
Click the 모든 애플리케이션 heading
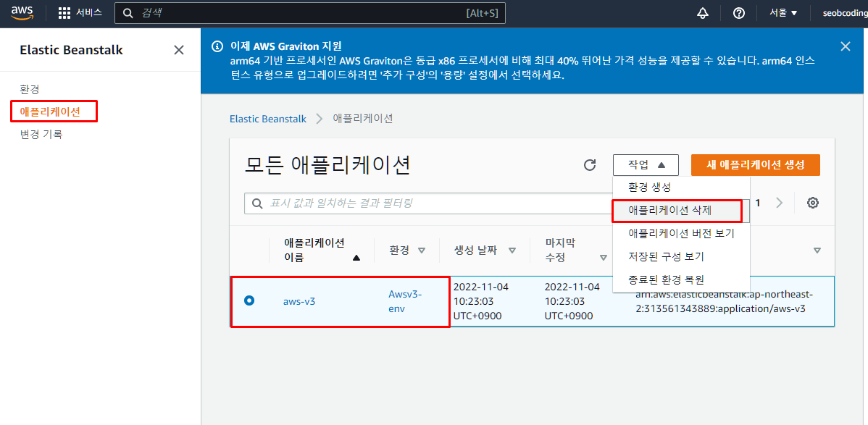click(x=327, y=165)
